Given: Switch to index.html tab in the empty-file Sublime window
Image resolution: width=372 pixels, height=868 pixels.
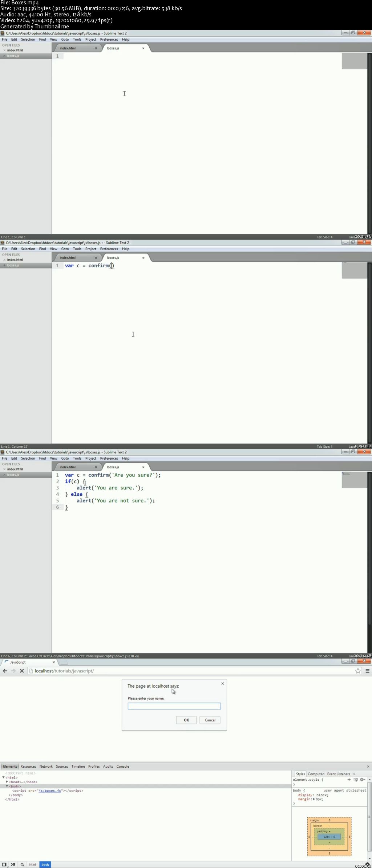Looking at the screenshot, I should click(x=68, y=48).
